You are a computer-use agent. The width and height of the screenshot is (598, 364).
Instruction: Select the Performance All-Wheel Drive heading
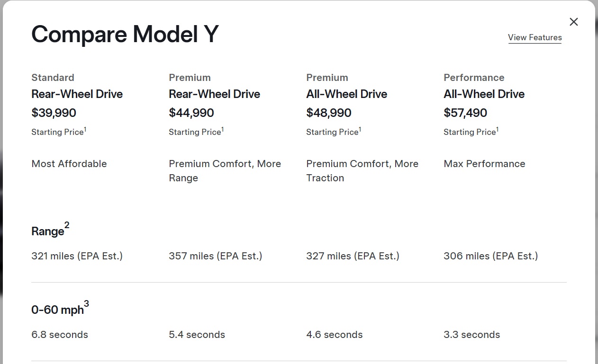tap(484, 94)
